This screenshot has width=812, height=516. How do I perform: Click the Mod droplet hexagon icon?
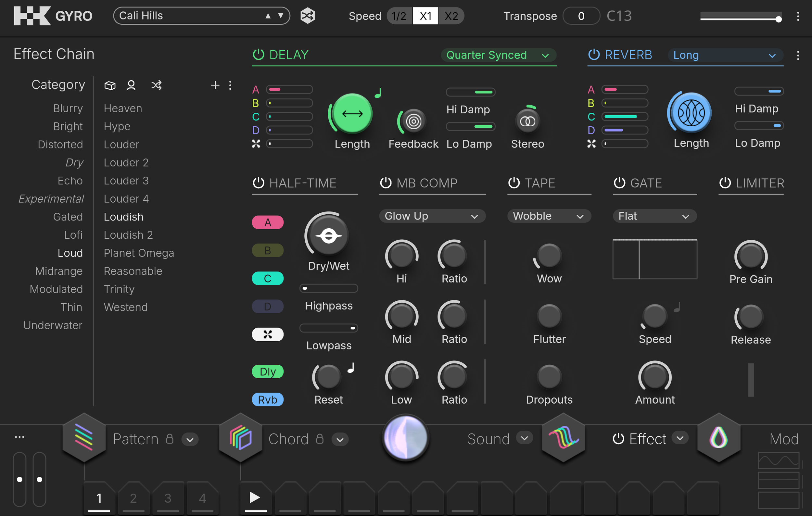(718, 438)
